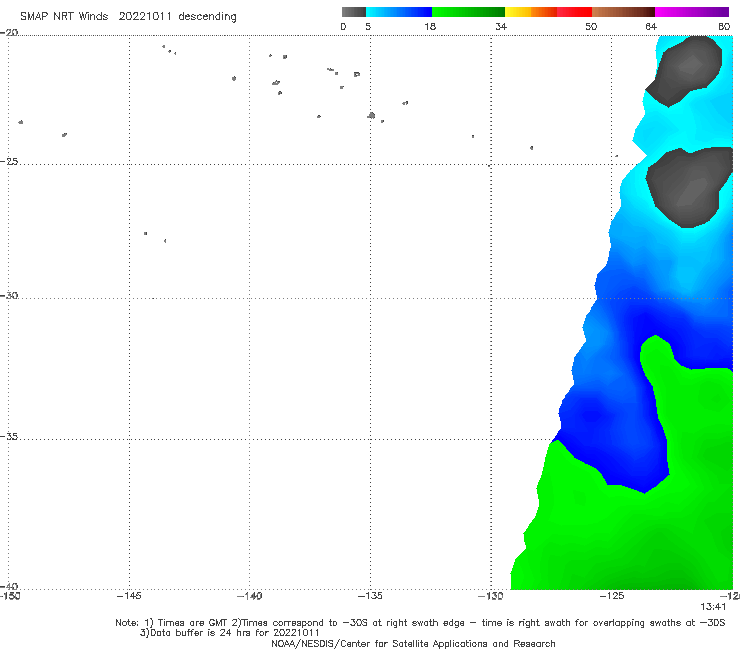
Task: Pick the gray segment of the color bar
Action: tap(353, 12)
